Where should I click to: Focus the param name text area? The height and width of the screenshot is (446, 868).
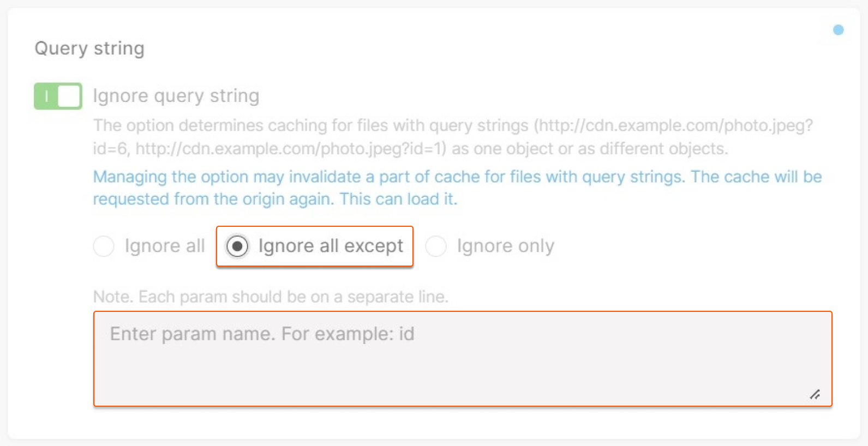click(x=463, y=359)
